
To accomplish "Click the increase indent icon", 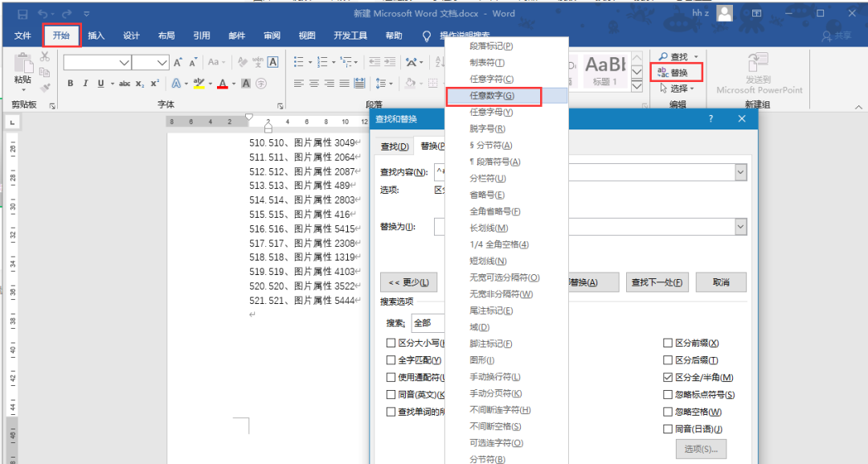I will pos(391,62).
